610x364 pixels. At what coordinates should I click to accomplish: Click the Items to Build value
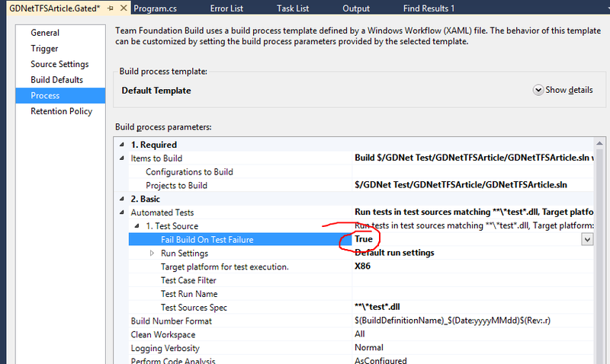474,158
